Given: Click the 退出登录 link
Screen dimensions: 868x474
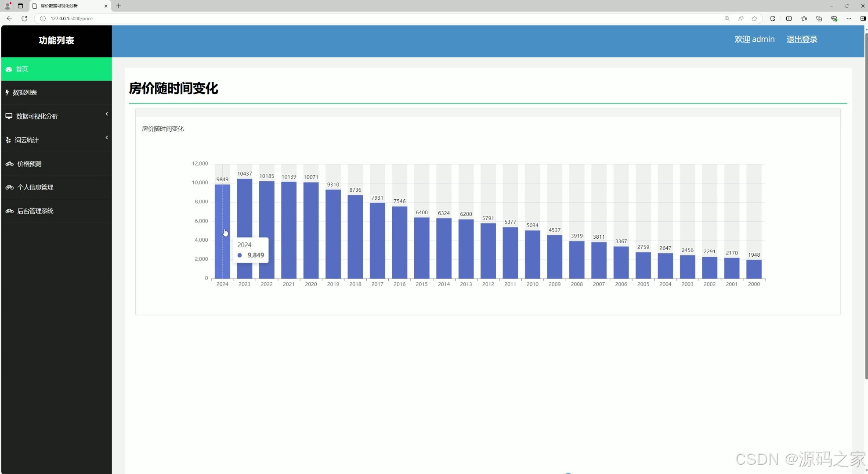Looking at the screenshot, I should pyautogui.click(x=802, y=39).
